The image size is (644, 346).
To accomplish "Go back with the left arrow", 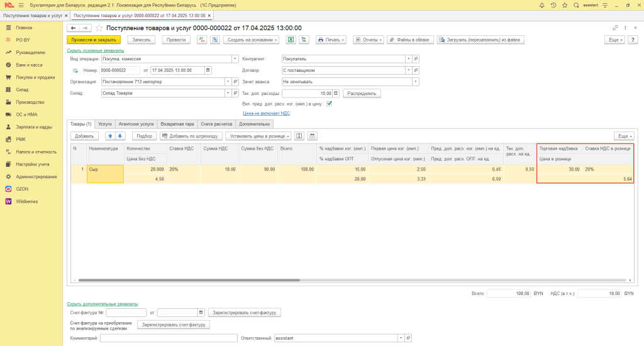I will click(73, 28).
